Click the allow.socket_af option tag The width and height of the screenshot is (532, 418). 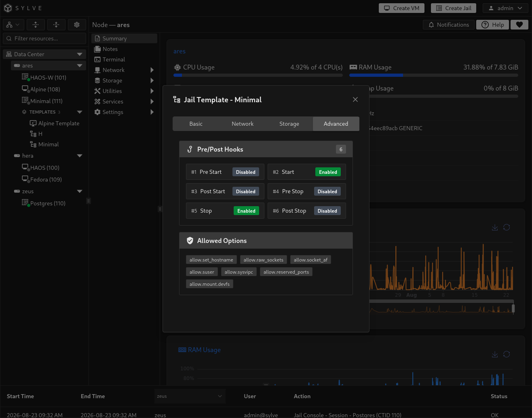pos(311,260)
